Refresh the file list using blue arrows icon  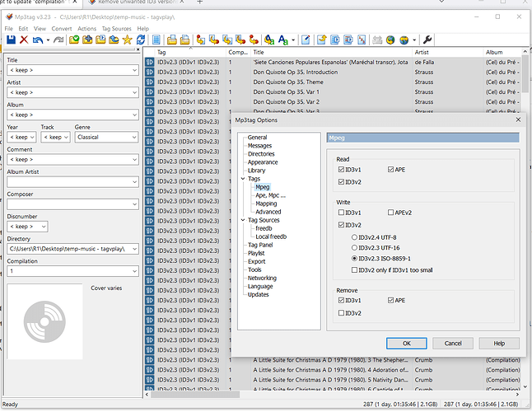coord(141,40)
